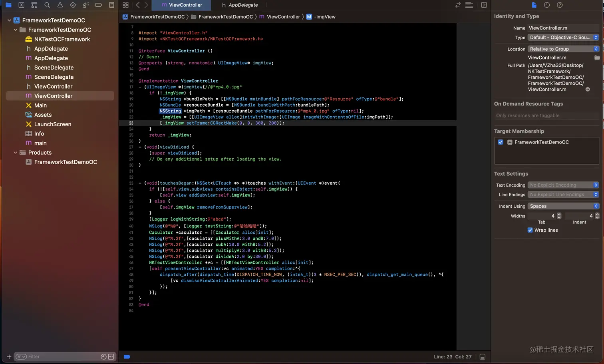
Task: Switch to the Issue navigator warning icon
Action: coord(60,5)
